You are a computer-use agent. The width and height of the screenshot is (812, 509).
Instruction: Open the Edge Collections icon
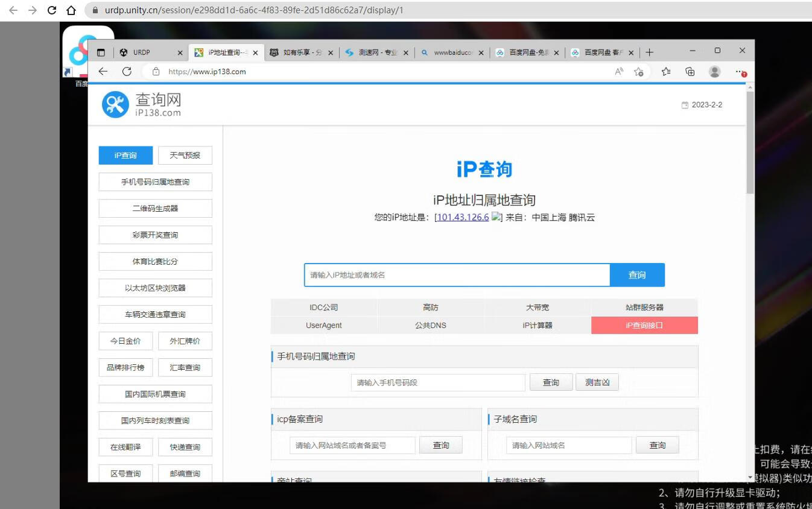click(690, 72)
